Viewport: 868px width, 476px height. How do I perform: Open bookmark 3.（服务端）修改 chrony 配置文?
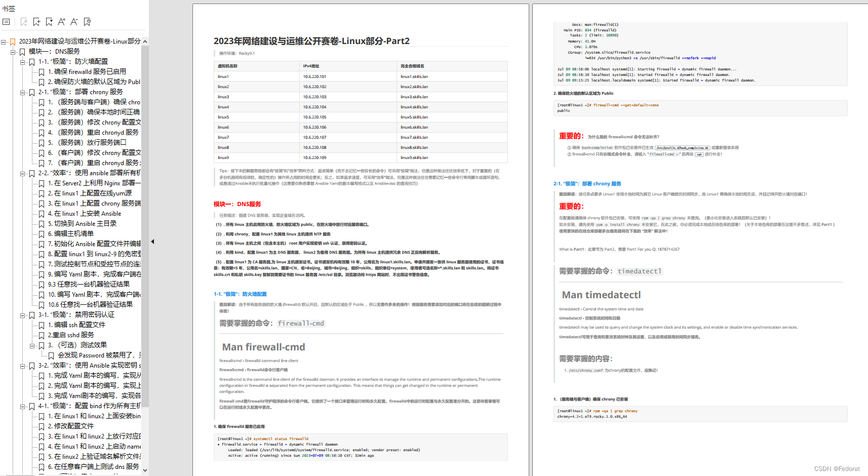[95, 123]
